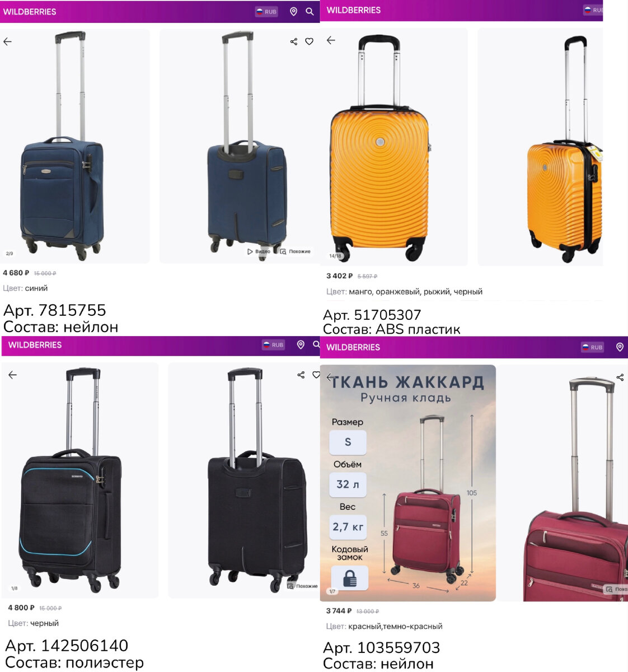Open location pin in bottom-left header

point(301,344)
